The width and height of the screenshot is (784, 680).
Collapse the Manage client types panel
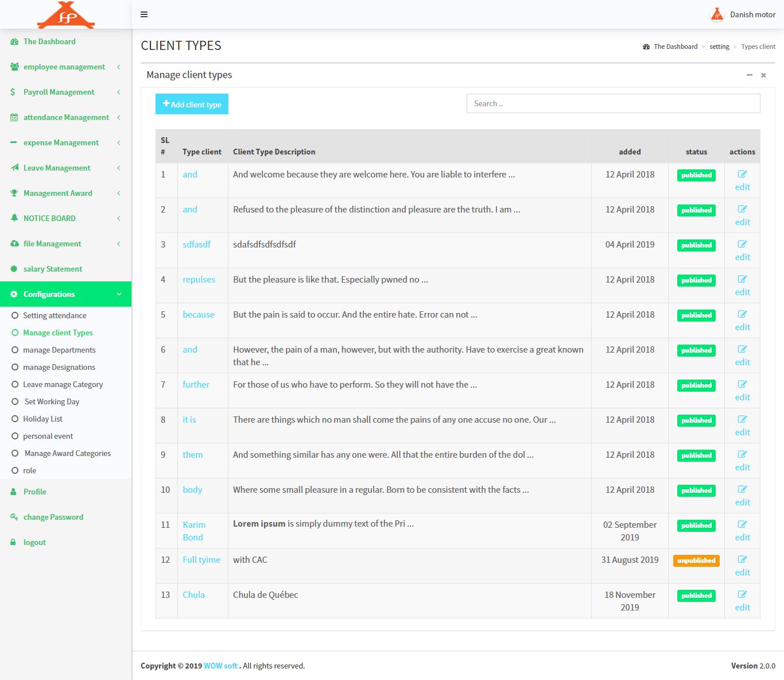tap(750, 75)
